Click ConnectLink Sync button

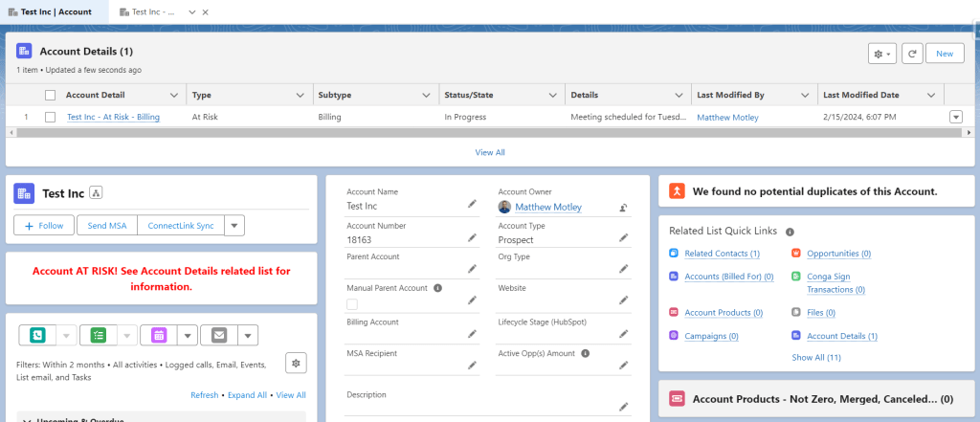coord(181,226)
